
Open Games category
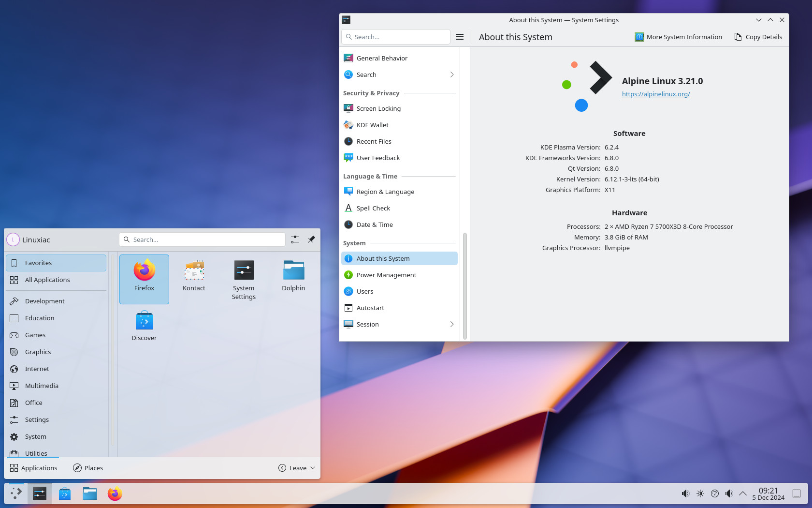(x=56, y=335)
